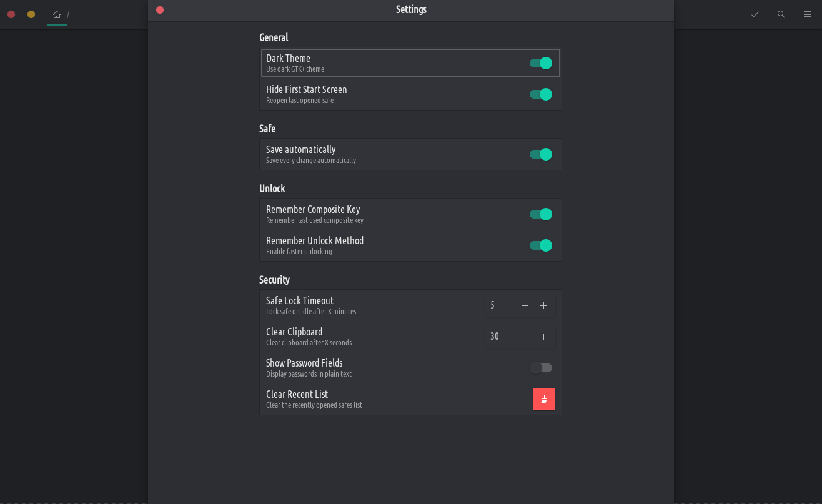Disable the Dark Theme switch

pos(541,63)
